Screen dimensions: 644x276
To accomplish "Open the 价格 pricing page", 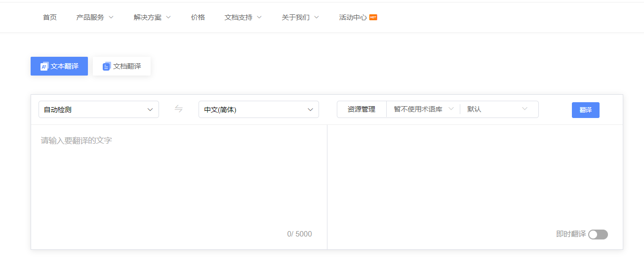I will click(x=198, y=17).
